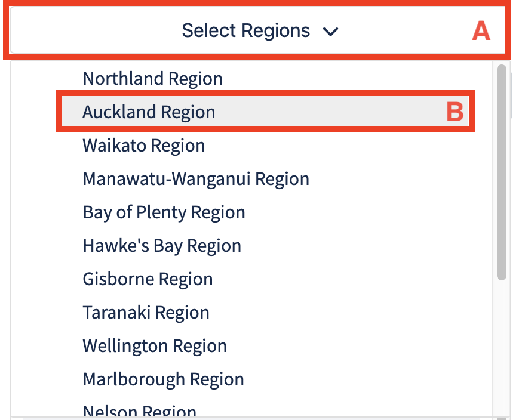Click the red letter A marker
This screenshot has width=522, height=420.
pos(481,31)
